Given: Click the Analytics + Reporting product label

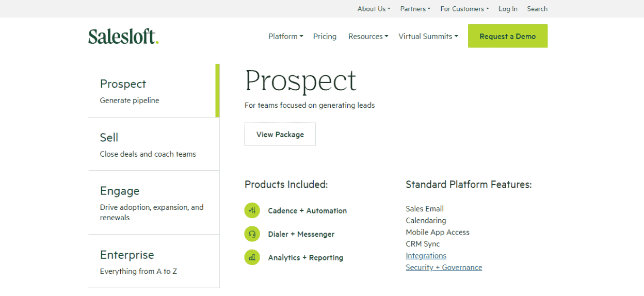Looking at the screenshot, I should tap(305, 257).
